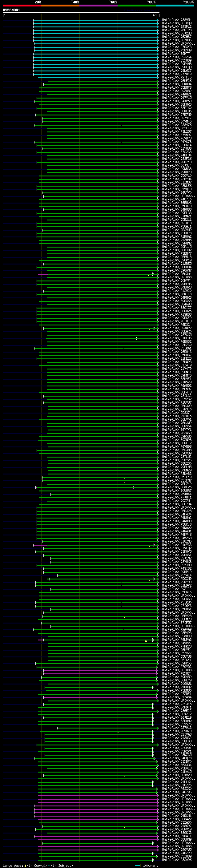Select hit label UniRef100_B6YTV1
Screen dimensions: 197x868
(x=176, y=430)
